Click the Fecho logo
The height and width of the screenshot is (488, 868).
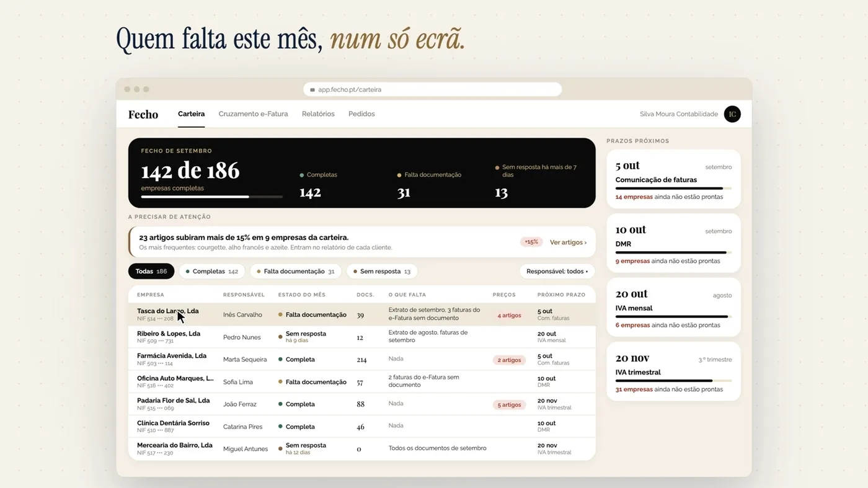point(143,115)
